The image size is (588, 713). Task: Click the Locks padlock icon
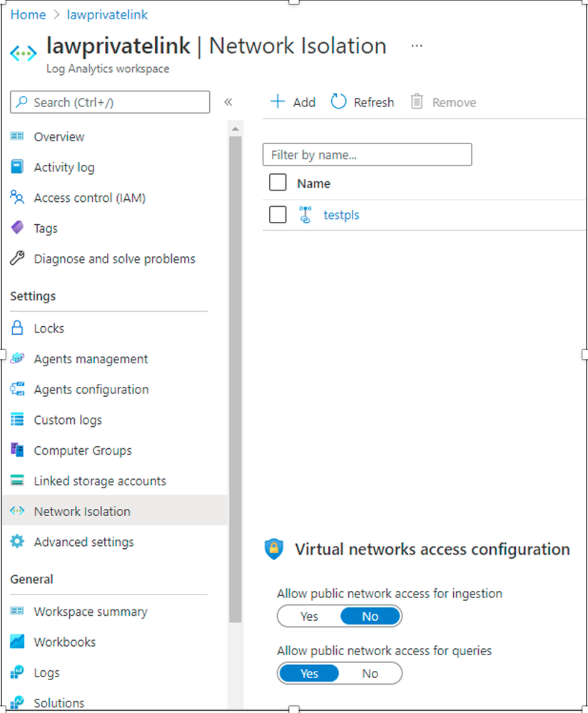tap(17, 328)
